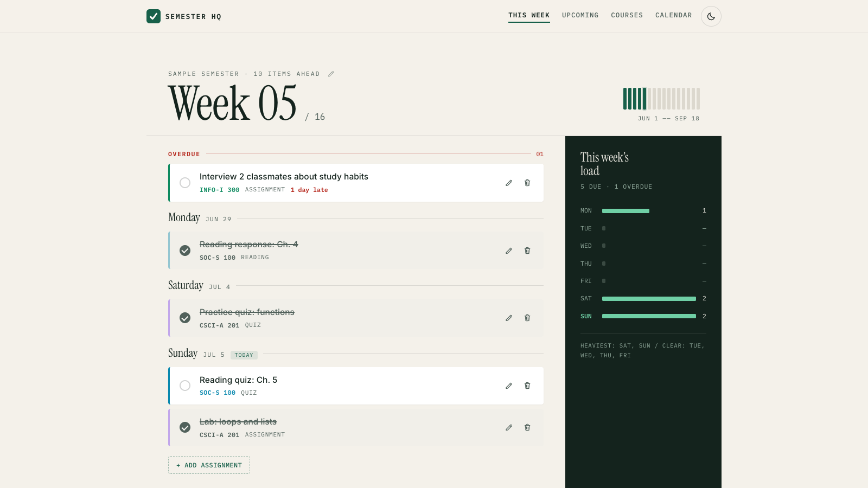Click the THU row in load panel
Image resolution: width=868 pixels, height=488 pixels.
click(643, 264)
